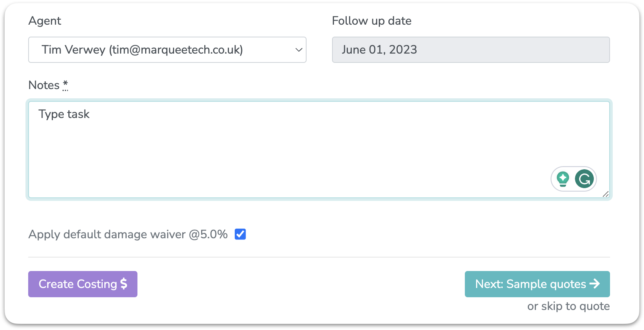Place cursor after 'Type task' text
The width and height of the screenshot is (644, 330).
90,114
